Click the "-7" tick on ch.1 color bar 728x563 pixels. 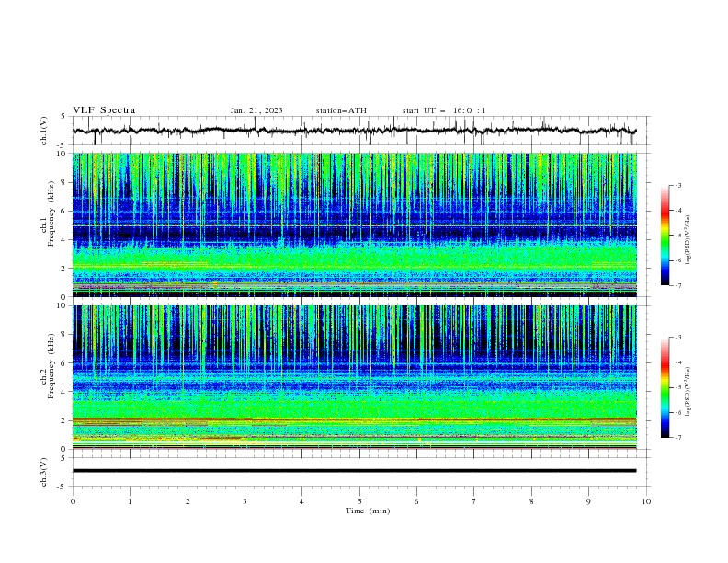[x=678, y=286]
